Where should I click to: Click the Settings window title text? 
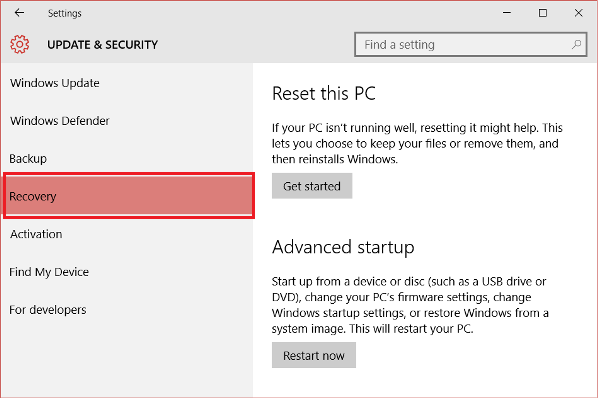tap(64, 13)
